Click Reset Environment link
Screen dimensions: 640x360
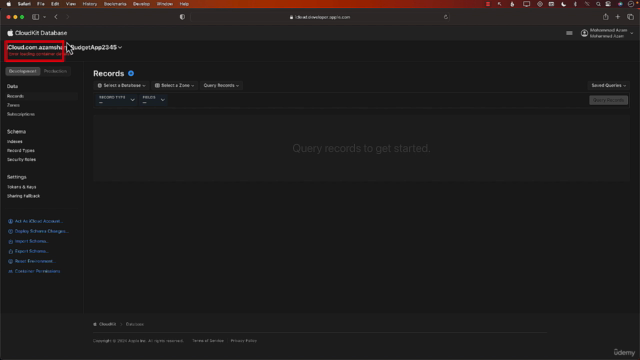31,261
